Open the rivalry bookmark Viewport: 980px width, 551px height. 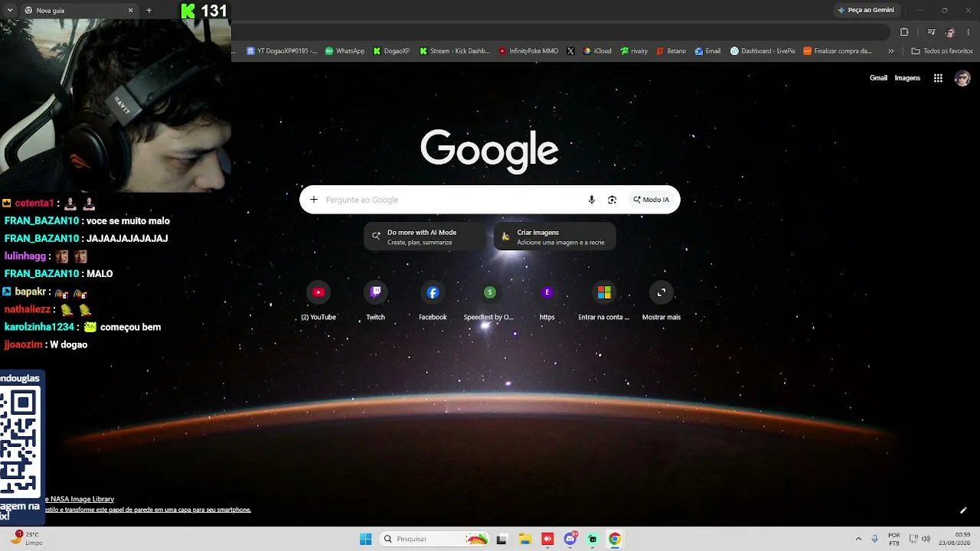[635, 51]
